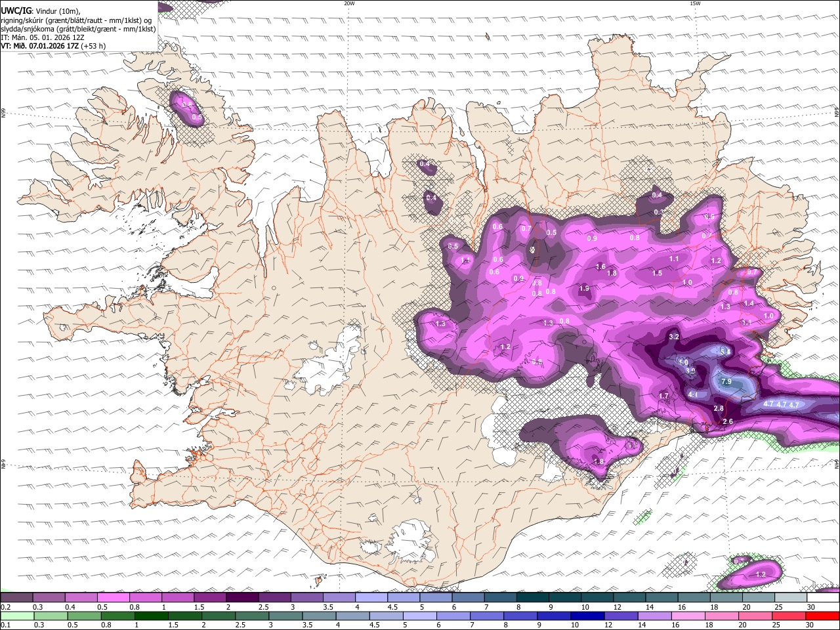
Task: Pick the top-row teal swatch between 8 and 9
Action: click(x=533, y=598)
